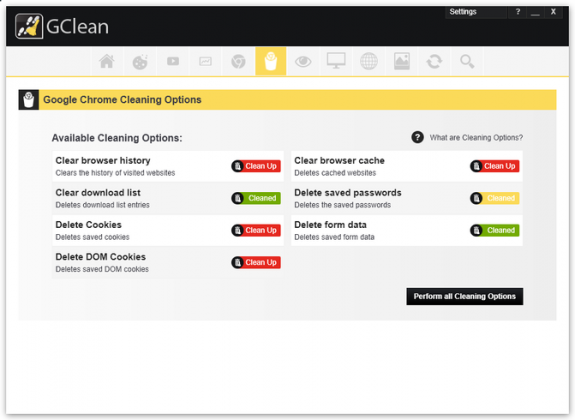Click the question mark help circle icon
575x420 pixels.
click(x=417, y=138)
